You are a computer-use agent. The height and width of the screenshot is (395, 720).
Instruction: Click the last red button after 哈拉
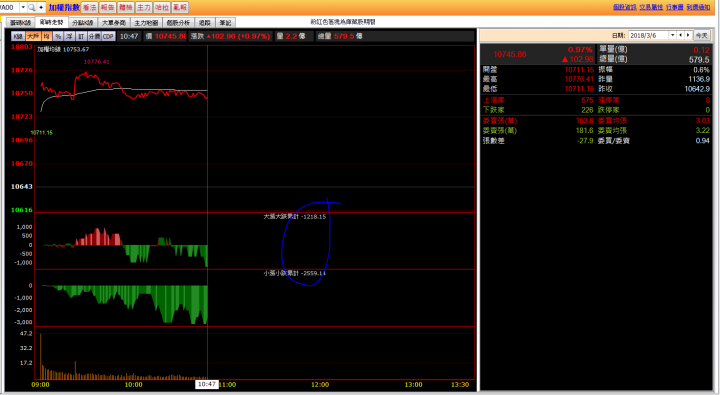click(x=180, y=7)
